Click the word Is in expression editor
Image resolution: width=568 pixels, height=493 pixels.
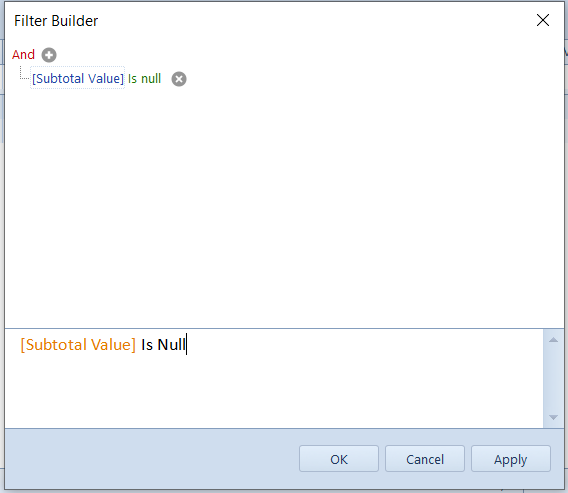pos(147,344)
